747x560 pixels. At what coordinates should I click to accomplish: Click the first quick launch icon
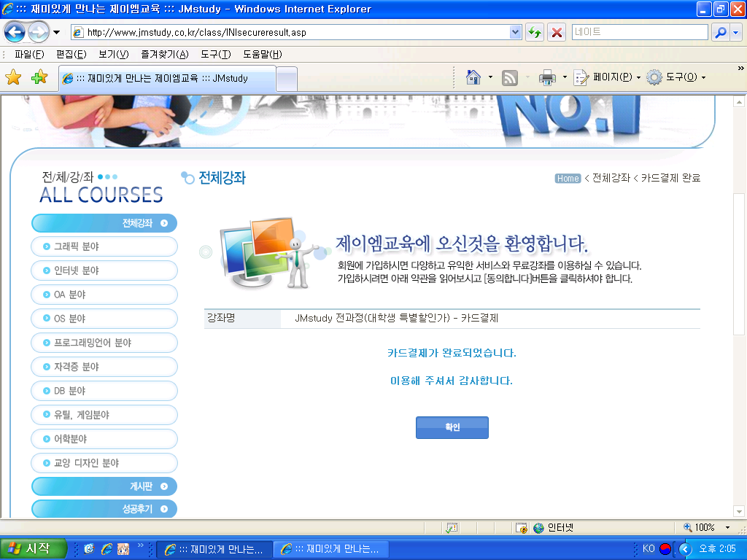(x=89, y=549)
